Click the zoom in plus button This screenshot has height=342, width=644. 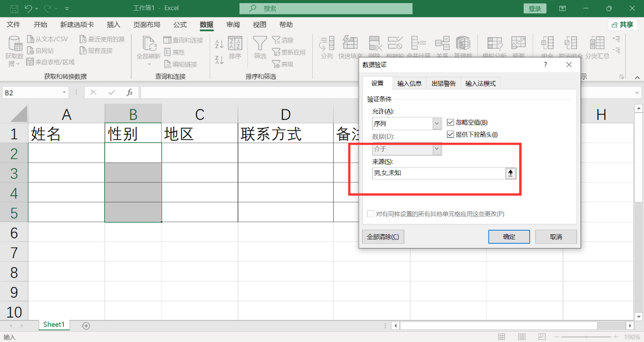tap(616, 337)
